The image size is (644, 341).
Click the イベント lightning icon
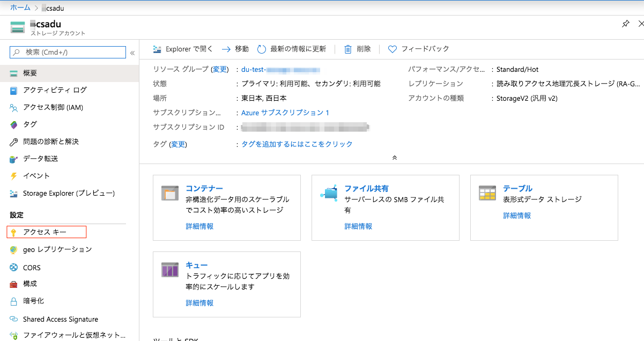(x=14, y=176)
